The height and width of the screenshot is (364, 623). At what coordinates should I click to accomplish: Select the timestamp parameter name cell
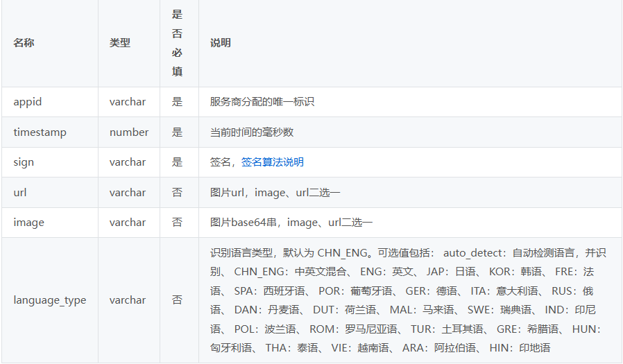(x=40, y=132)
